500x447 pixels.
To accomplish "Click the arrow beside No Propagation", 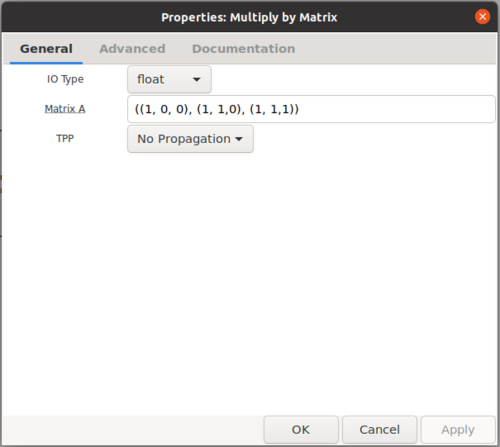I will click(239, 139).
